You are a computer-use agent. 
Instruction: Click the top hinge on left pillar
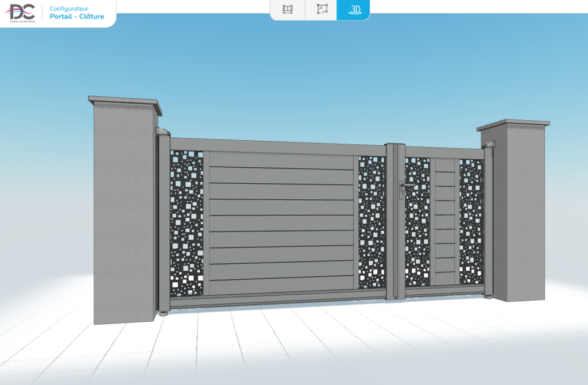pos(163,132)
